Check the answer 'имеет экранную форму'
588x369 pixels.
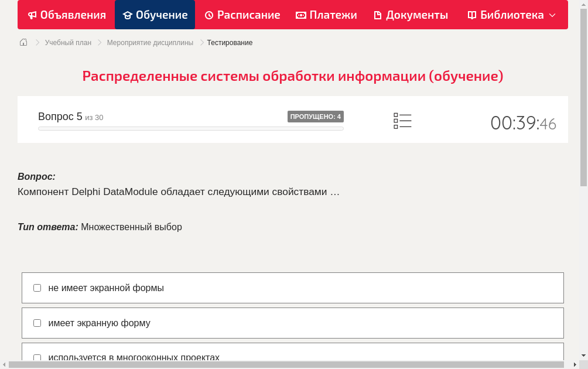point(37,323)
